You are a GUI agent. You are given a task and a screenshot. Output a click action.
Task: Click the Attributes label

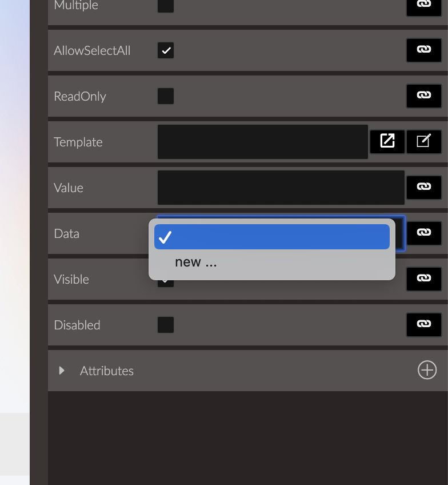point(107,371)
